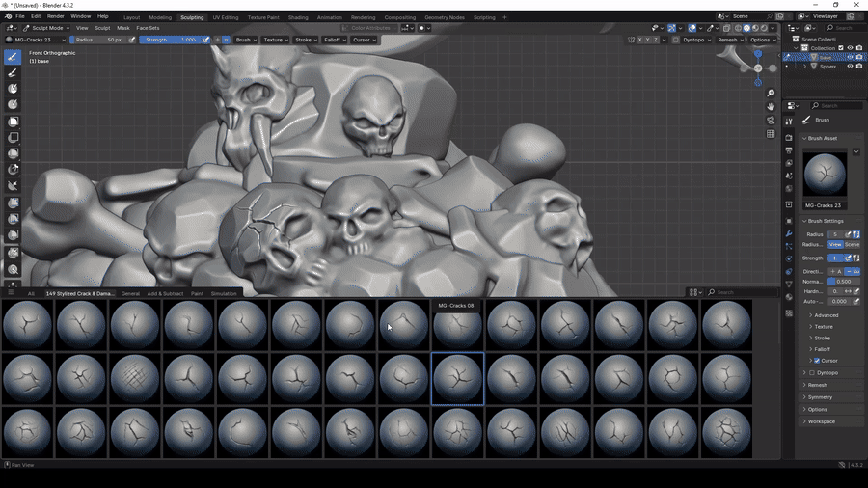Viewport: 868px width, 488px height.
Task: Select the Add direction plus button in header
Action: (x=218, y=40)
